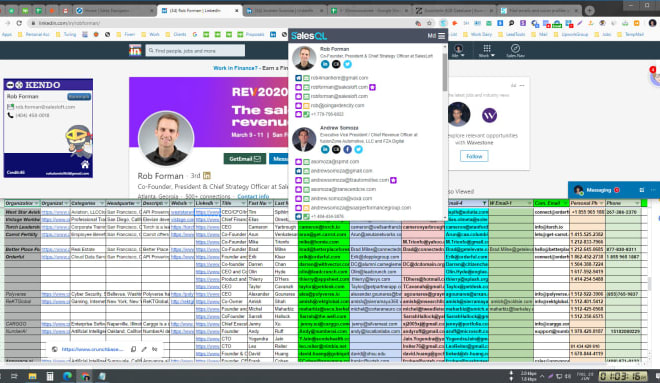
Task: Open the Organization column filter dropdown
Action: click(37, 203)
